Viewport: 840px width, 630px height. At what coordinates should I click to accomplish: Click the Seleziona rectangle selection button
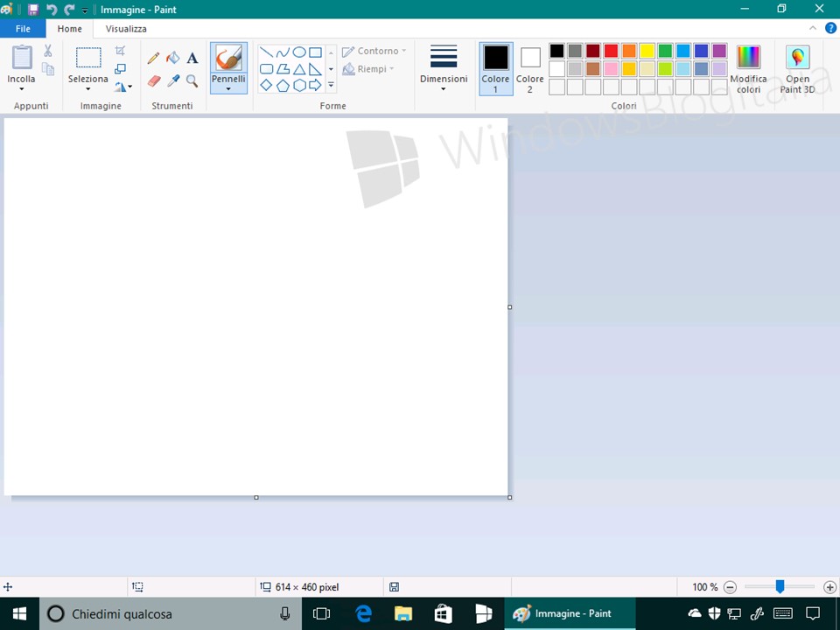tap(88, 58)
